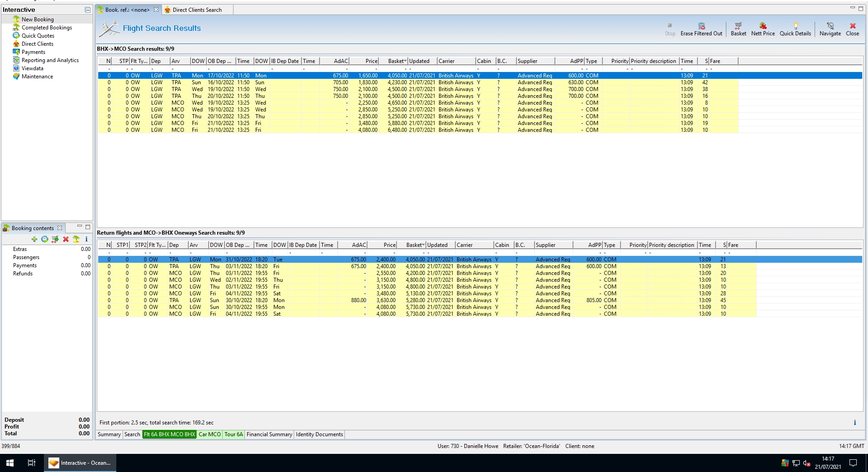868x472 pixels.
Task: Select the Flt 6A BHX MCO BHX tab
Action: [x=169, y=434]
